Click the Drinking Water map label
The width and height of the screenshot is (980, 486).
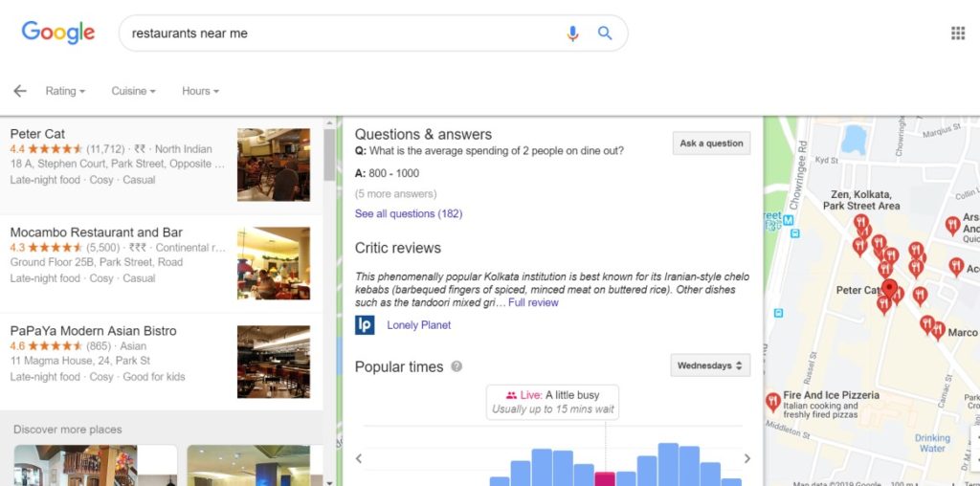pos(932,443)
